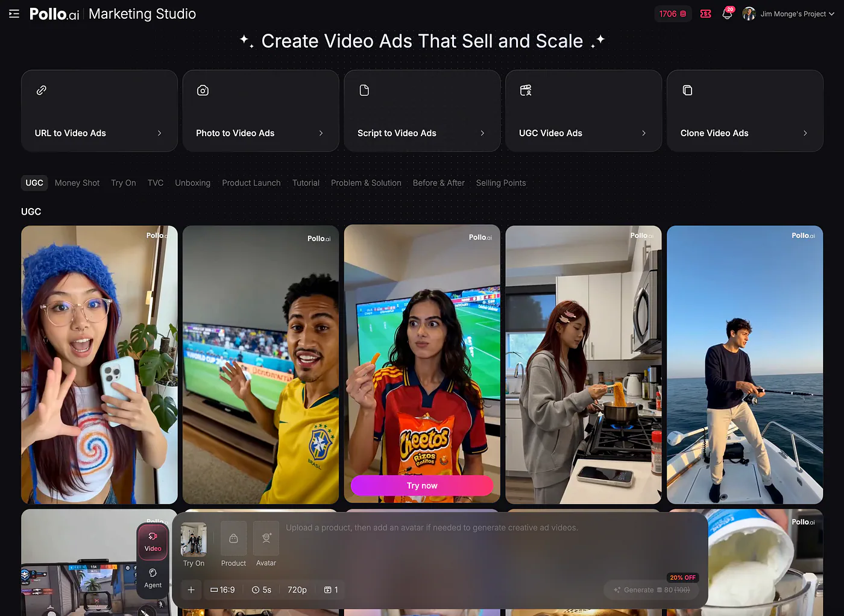The image size is (844, 616).
Task: Click arrow on Script to Video Ads card
Action: point(482,133)
